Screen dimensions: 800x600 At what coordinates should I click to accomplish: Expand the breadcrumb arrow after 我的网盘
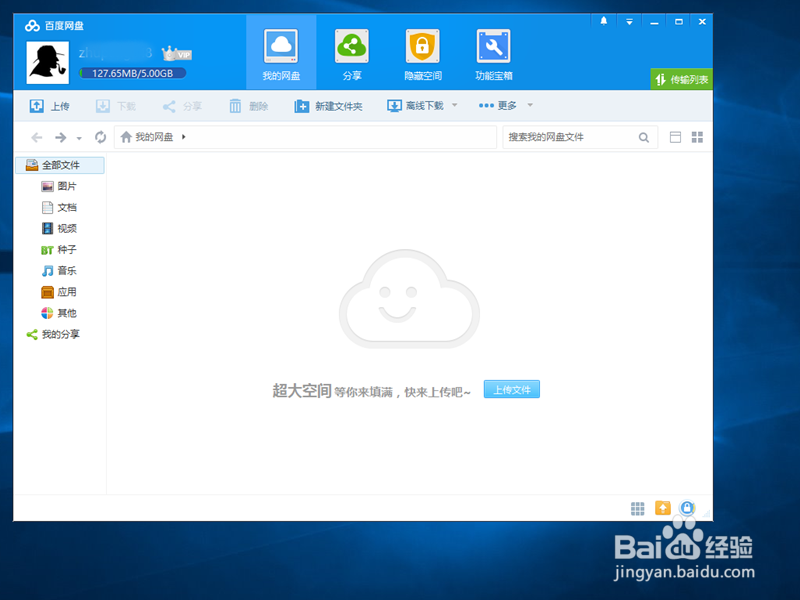(184, 137)
